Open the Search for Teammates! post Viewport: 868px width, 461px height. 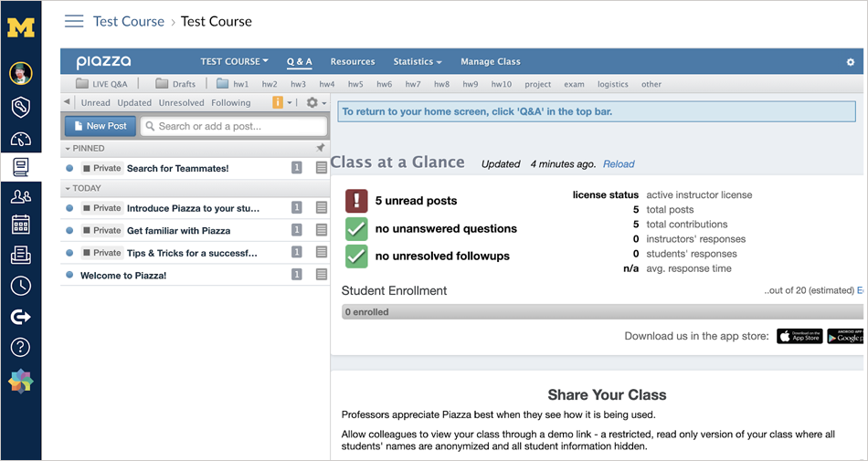point(177,169)
